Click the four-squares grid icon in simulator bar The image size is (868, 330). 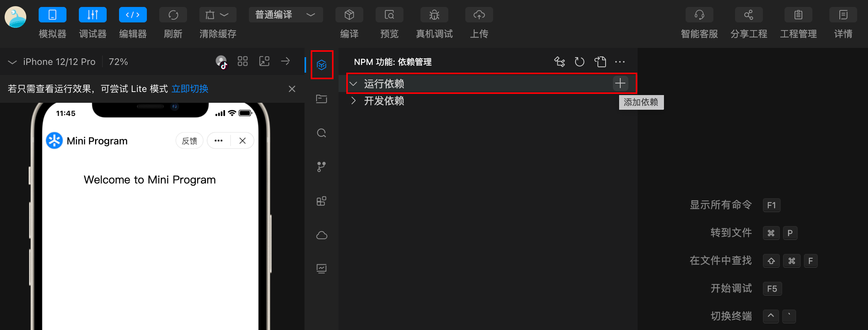pos(243,61)
